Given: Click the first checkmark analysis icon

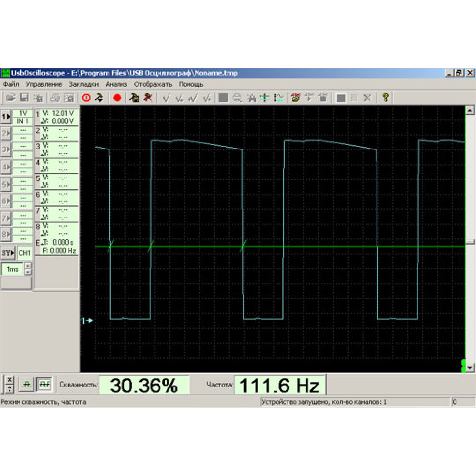Looking at the screenshot, I should click(x=166, y=98).
